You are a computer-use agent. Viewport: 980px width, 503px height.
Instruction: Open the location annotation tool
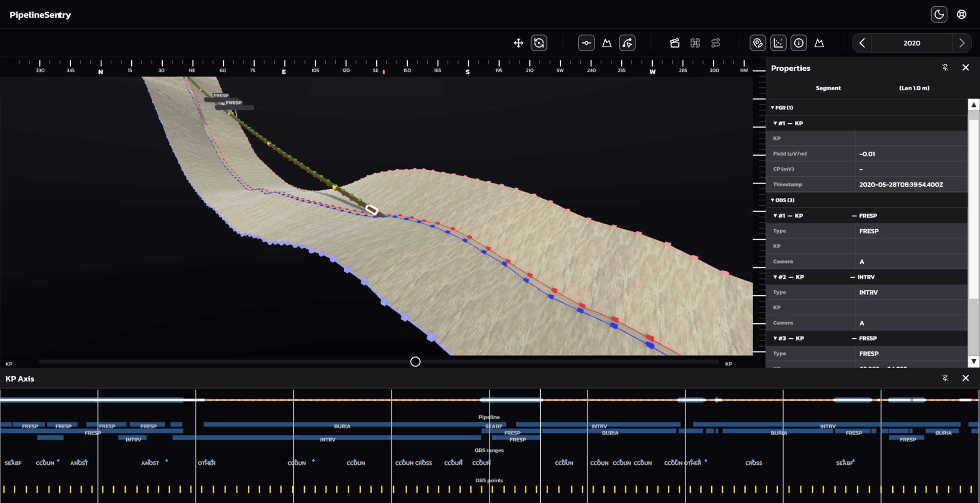(x=757, y=43)
